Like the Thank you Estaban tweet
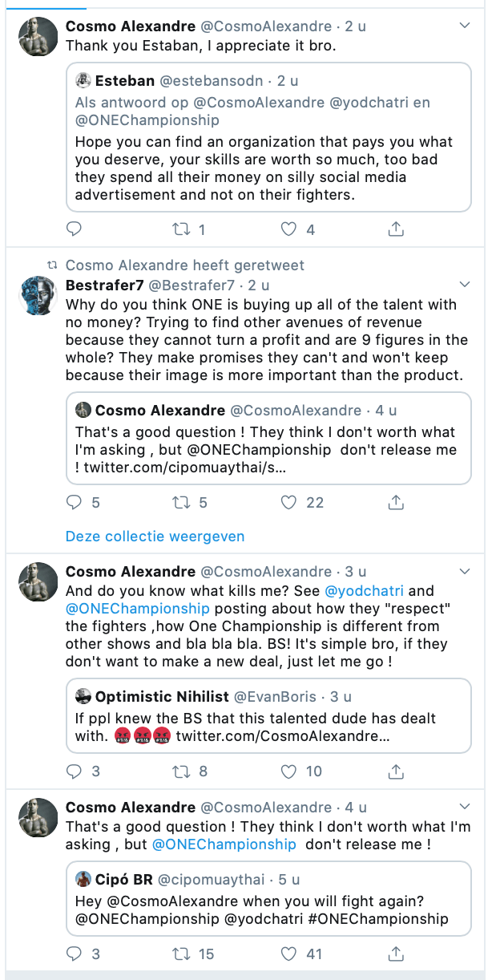This screenshot has width=492, height=980. [x=289, y=229]
